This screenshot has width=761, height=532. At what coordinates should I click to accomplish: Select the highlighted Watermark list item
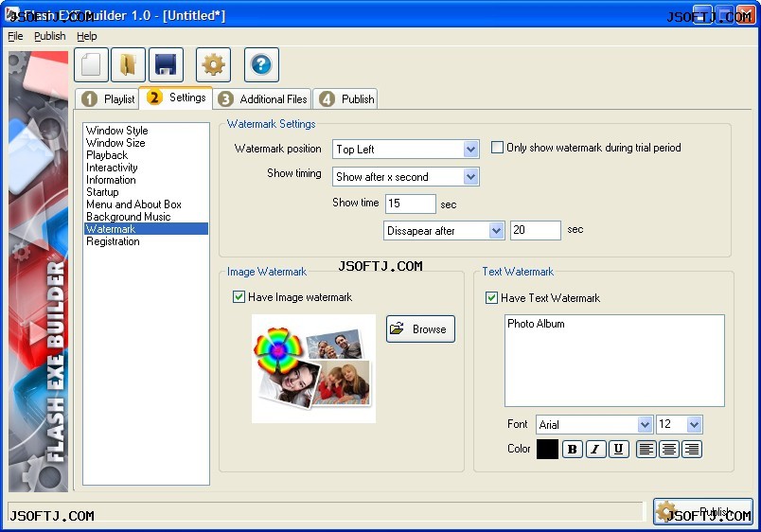tap(146, 229)
